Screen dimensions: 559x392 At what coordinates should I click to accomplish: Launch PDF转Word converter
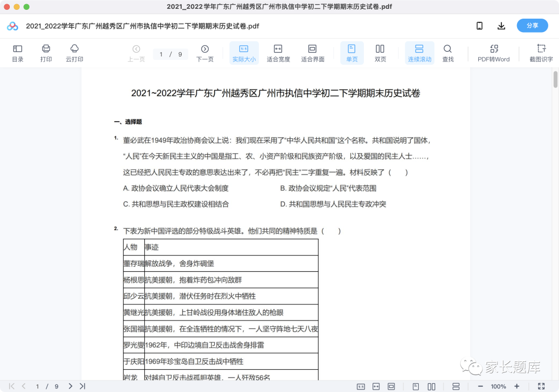494,53
